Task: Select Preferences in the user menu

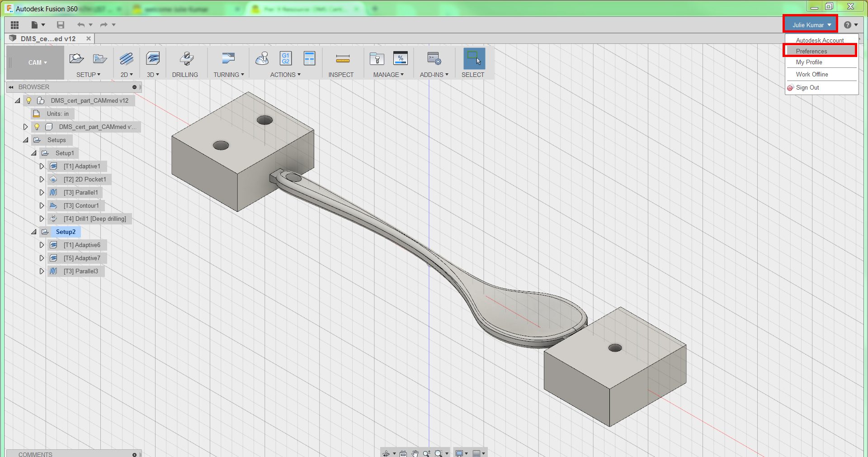Action: (820, 51)
